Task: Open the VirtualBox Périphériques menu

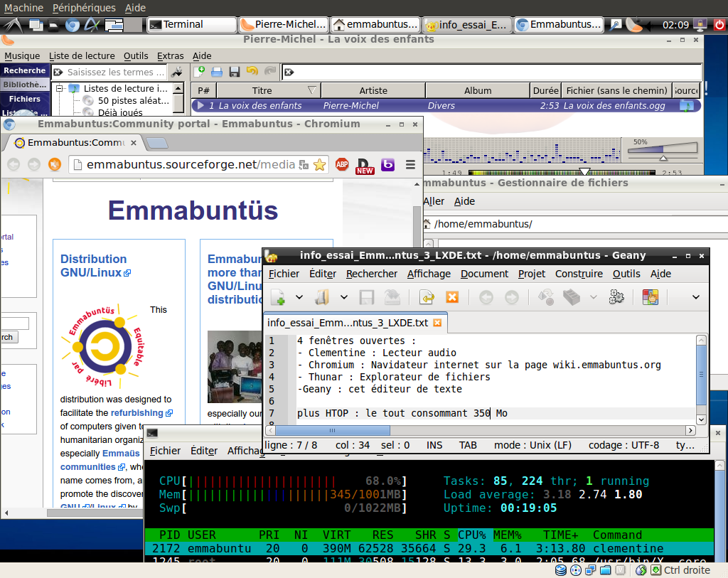Action: coord(84,7)
